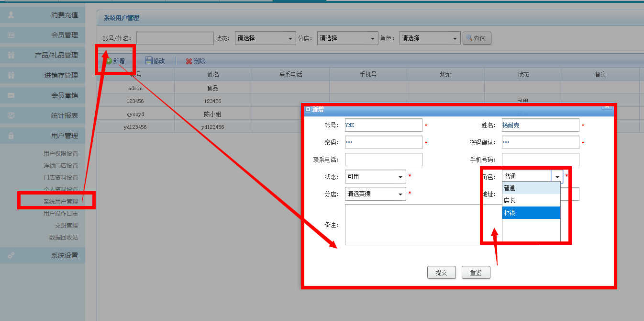Click the 查询 search button
The height and width of the screenshot is (321, 644).
[x=477, y=38]
